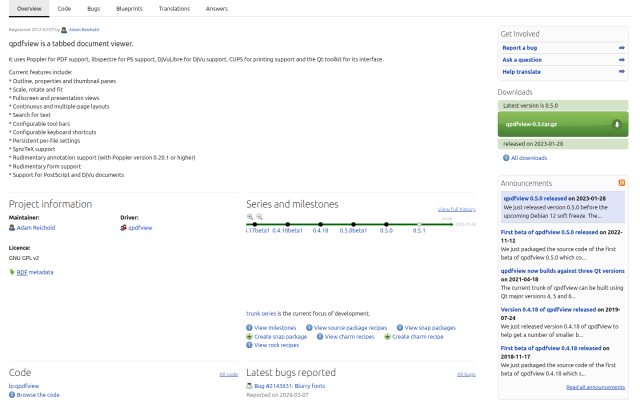Open View charm recipes link
Image resolution: width=640 pixels, height=400 pixels.
point(349,337)
